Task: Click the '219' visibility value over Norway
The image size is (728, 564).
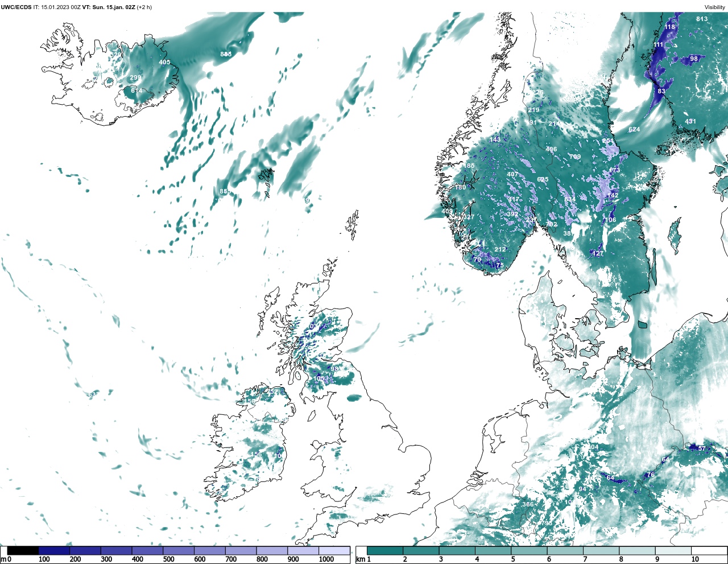Action: pyautogui.click(x=533, y=110)
